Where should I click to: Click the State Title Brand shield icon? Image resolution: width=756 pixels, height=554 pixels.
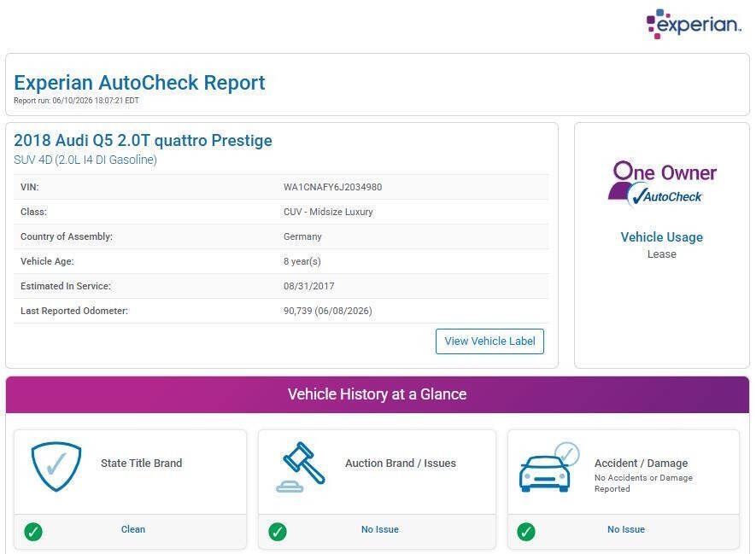tap(56, 466)
